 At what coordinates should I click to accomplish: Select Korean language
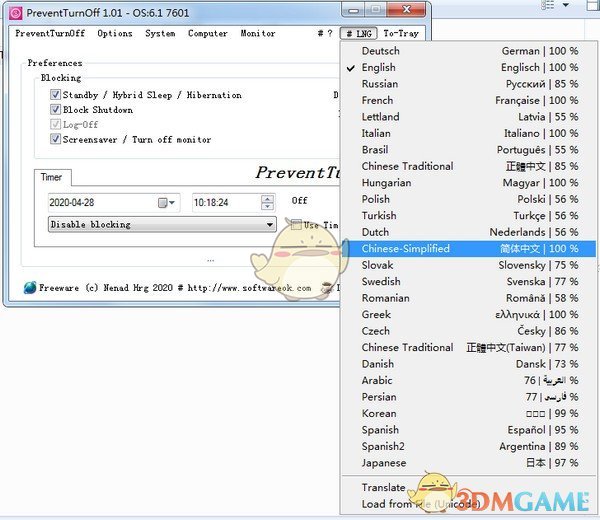tap(468, 413)
